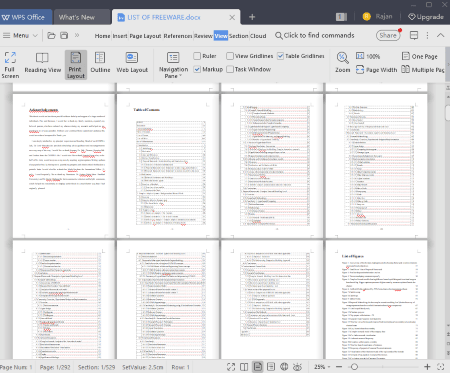Click the title bar panel icon left of the Rajan avatar

[x=341, y=17]
